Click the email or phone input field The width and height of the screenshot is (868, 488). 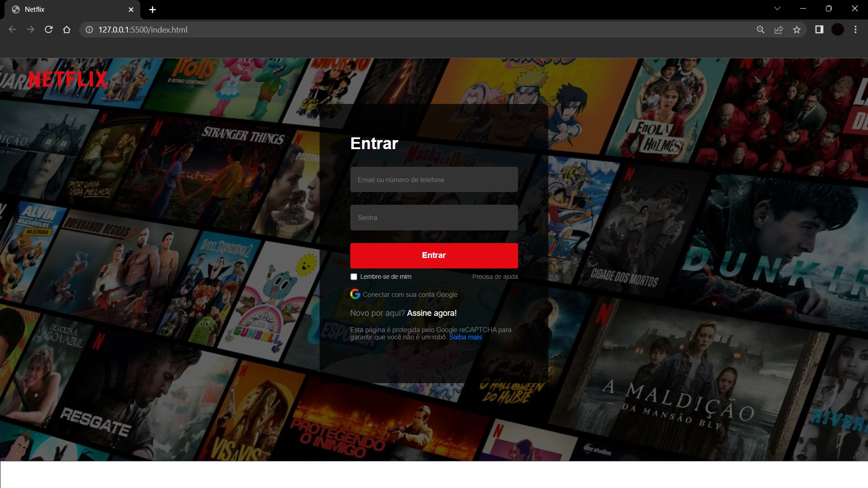point(434,179)
